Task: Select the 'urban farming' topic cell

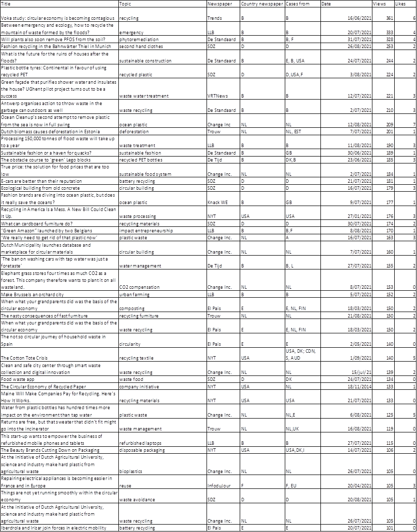Action: tap(162, 295)
